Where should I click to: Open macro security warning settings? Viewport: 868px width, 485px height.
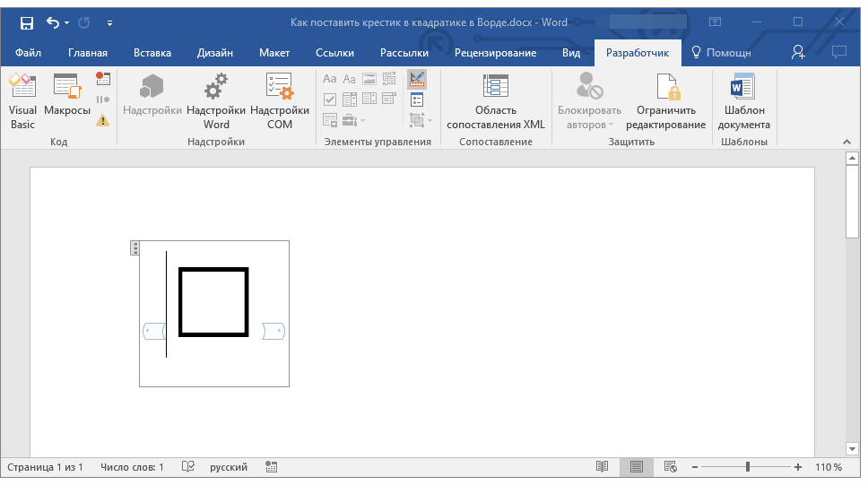103,119
